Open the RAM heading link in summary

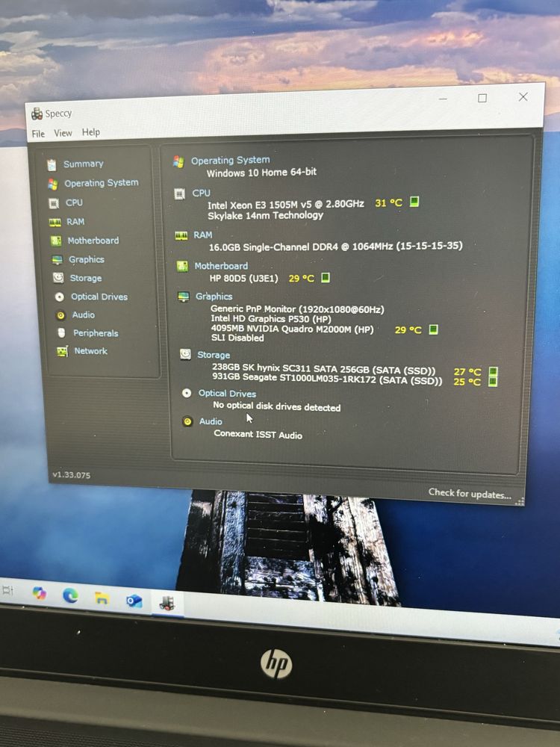point(203,235)
